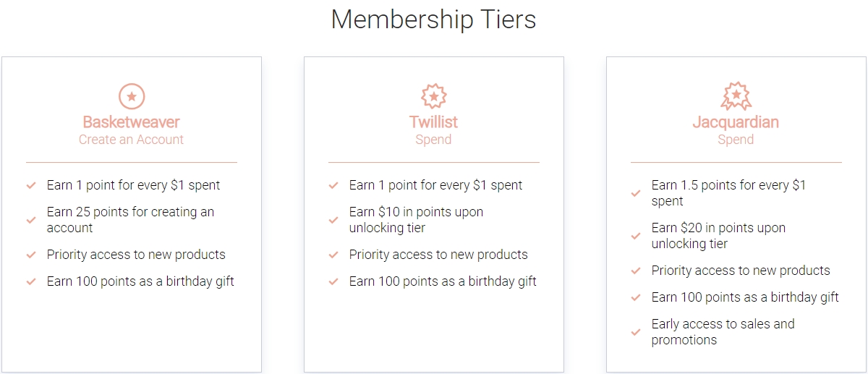Click 'Spend' subtitle under Twillist
868x374 pixels.
click(433, 140)
